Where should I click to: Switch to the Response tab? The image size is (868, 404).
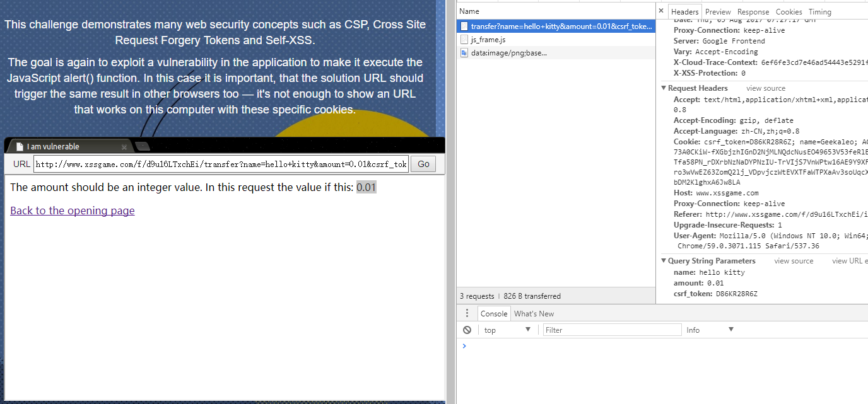(x=753, y=12)
